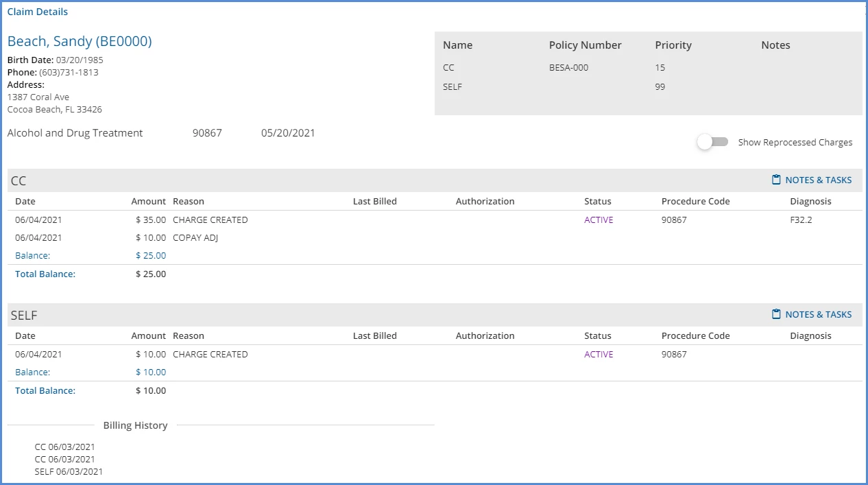The height and width of the screenshot is (485, 868).
Task: Click CHARGE CREATED reason in SELF section
Action: (210, 355)
